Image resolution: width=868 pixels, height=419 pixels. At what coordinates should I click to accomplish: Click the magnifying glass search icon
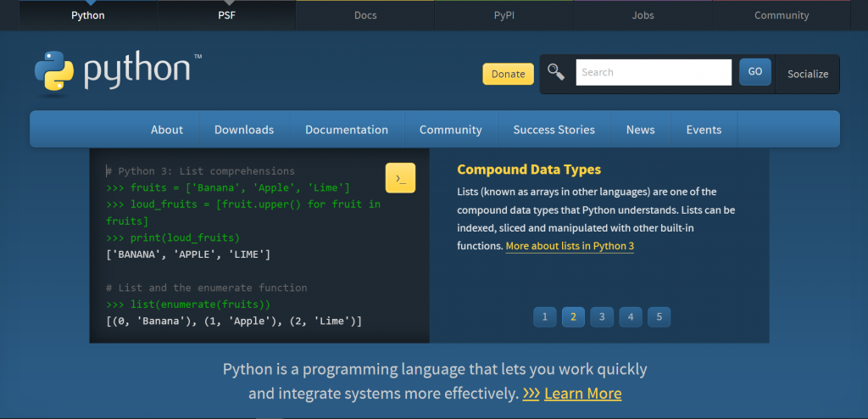click(556, 72)
